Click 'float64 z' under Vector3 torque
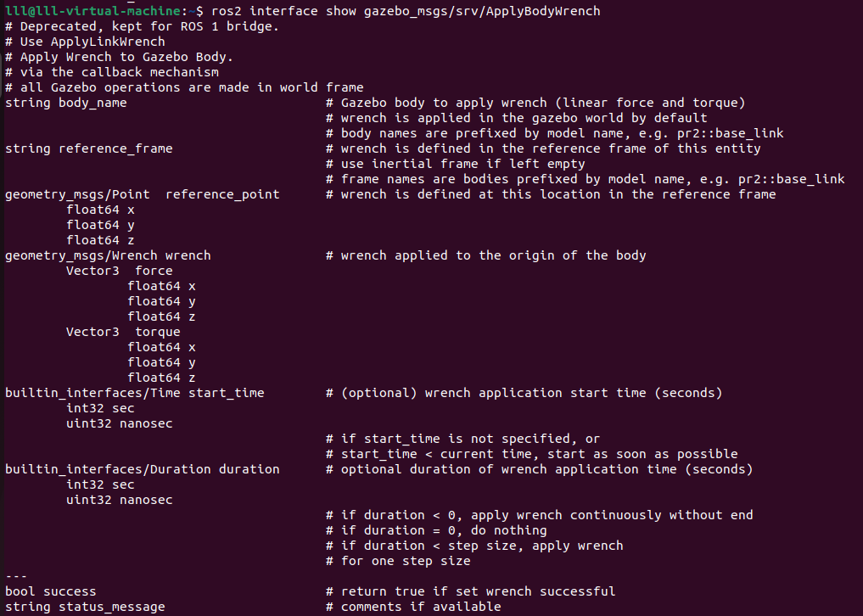The height and width of the screenshot is (616, 863). 161,378
